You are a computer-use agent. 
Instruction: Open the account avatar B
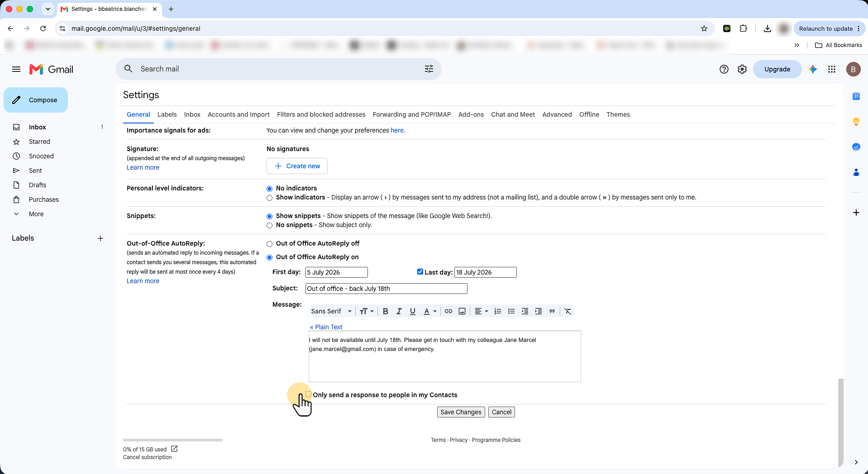point(853,69)
